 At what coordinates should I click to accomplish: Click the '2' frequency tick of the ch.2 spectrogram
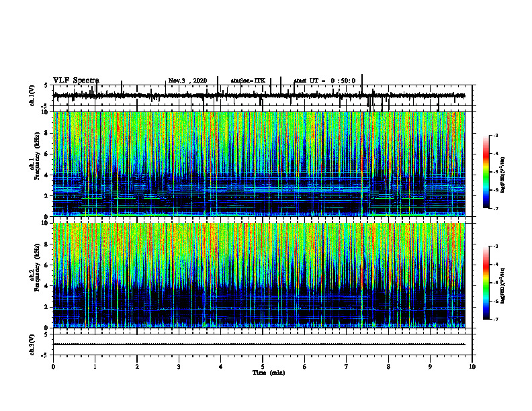(48, 307)
